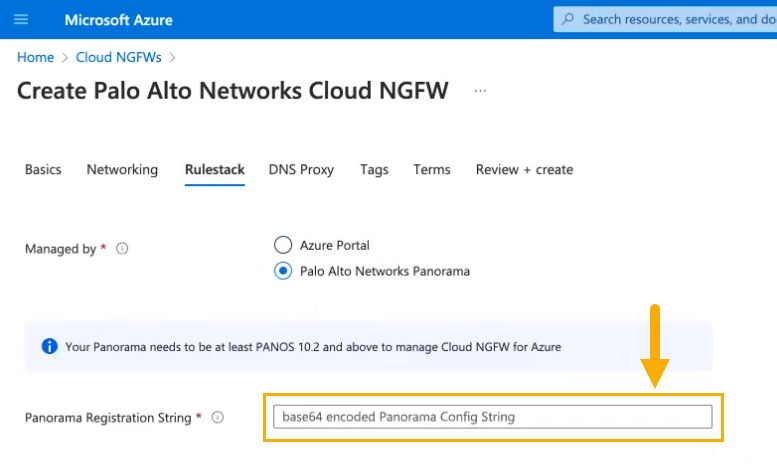777x476 pixels.
Task: Switch to the Basics tab
Action: point(43,170)
